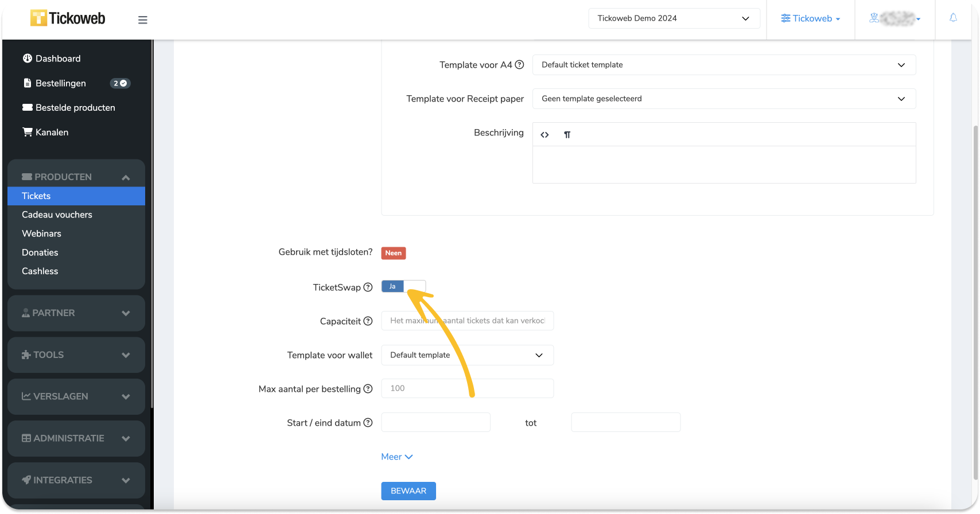Image resolution: width=980 pixels, height=514 pixels.
Task: Click the Max aantal per bestelling field
Action: coord(467,388)
